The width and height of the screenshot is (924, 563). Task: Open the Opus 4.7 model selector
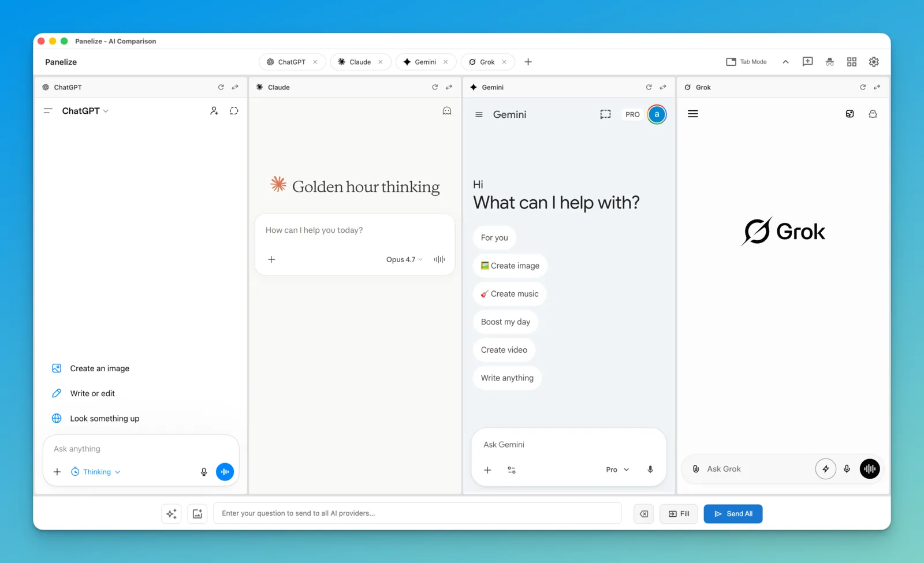tap(404, 259)
